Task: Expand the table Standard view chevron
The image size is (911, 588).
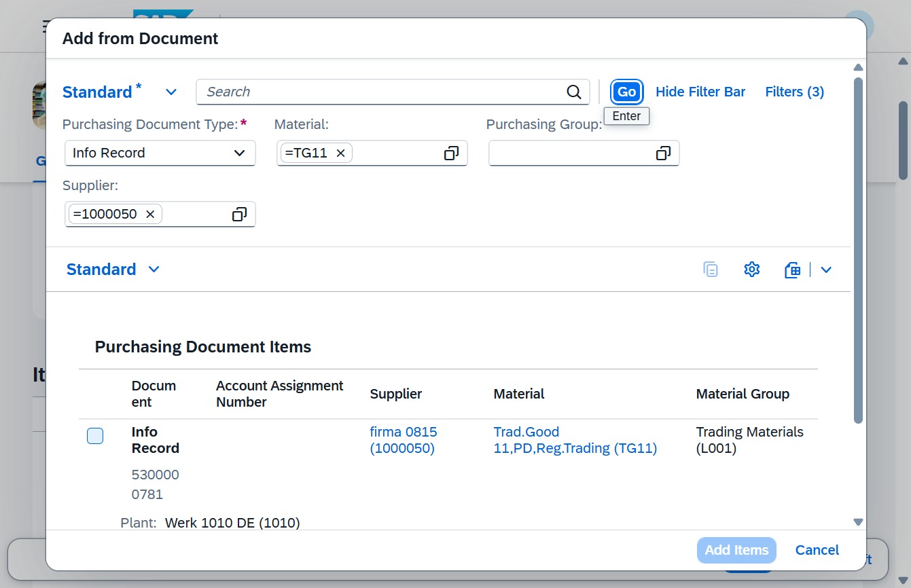Action: pos(154,270)
